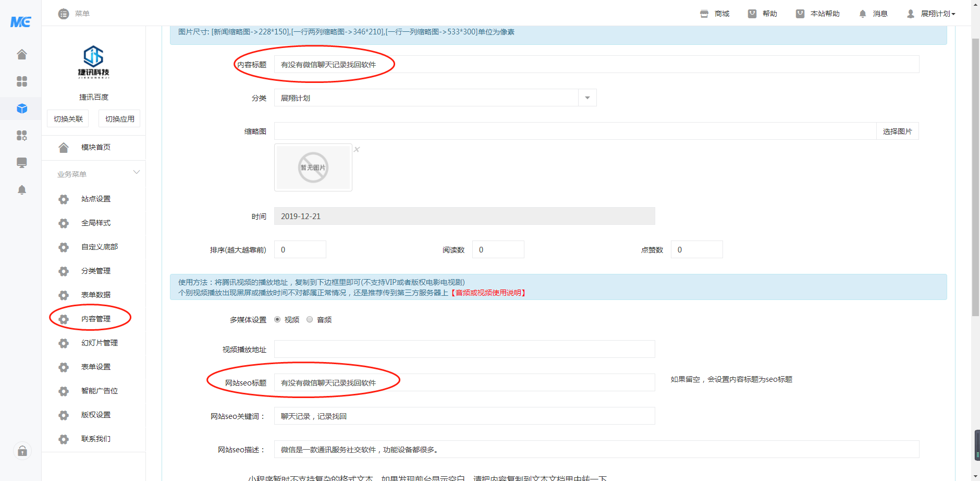Click the 商城 store icon

pyautogui.click(x=704, y=14)
